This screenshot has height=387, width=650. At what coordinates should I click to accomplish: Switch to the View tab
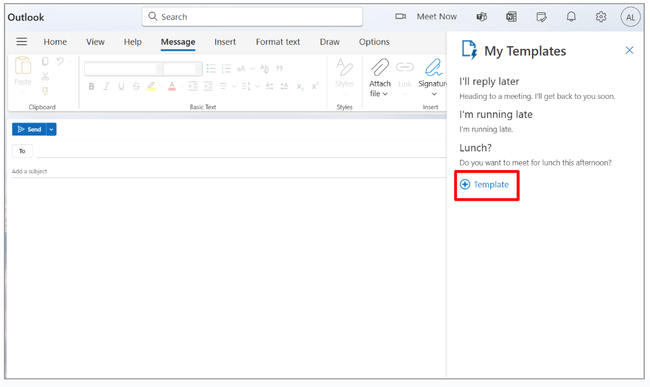(95, 42)
